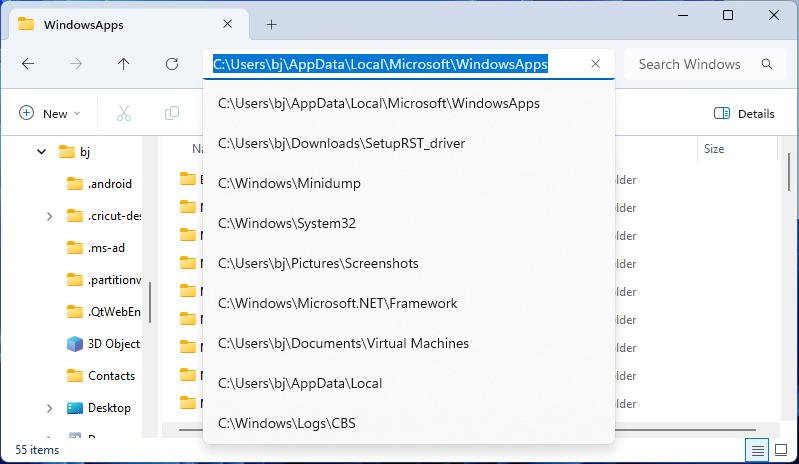Expand the Desktop tree item
This screenshot has height=464, width=799.
[49, 408]
